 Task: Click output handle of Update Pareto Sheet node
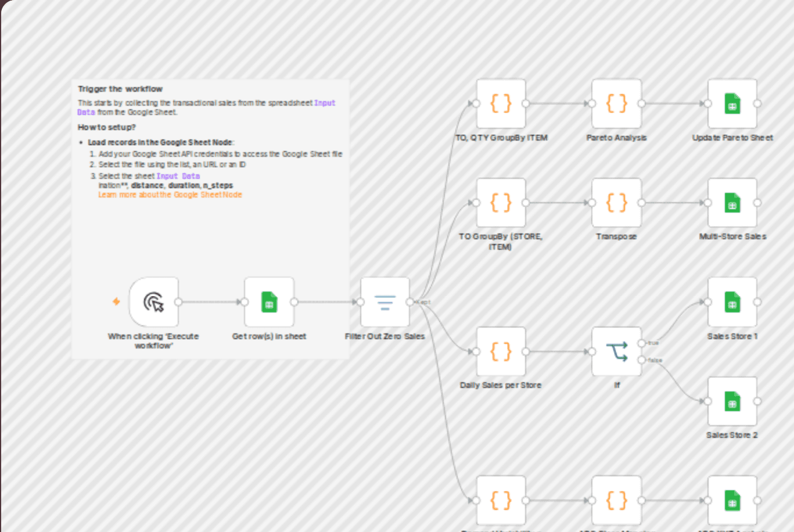click(757, 103)
